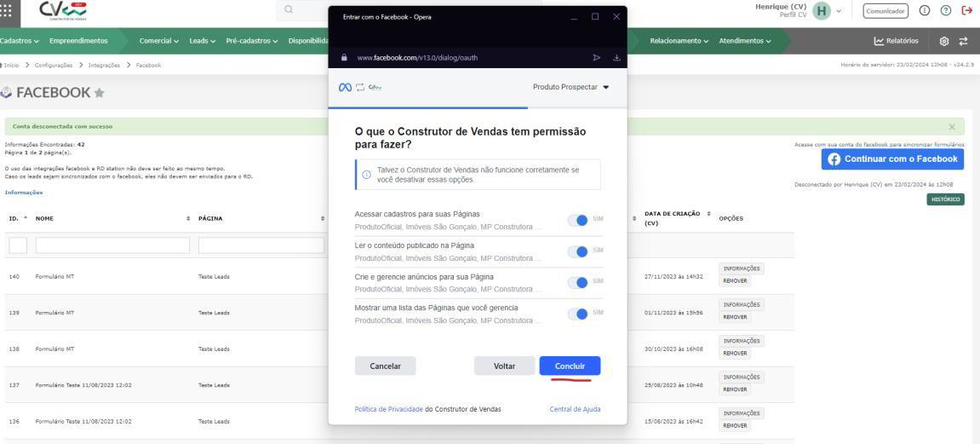Toggle 'Ler o conteúdo publicado na Página' switch

click(x=578, y=251)
